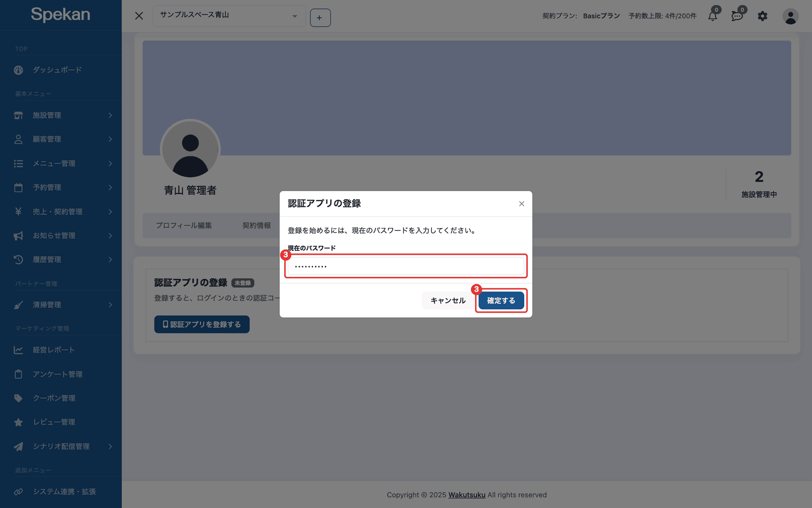Select システム連携・拡張 in the sidebar
Viewport: 812px width, 508px height.
click(x=64, y=492)
